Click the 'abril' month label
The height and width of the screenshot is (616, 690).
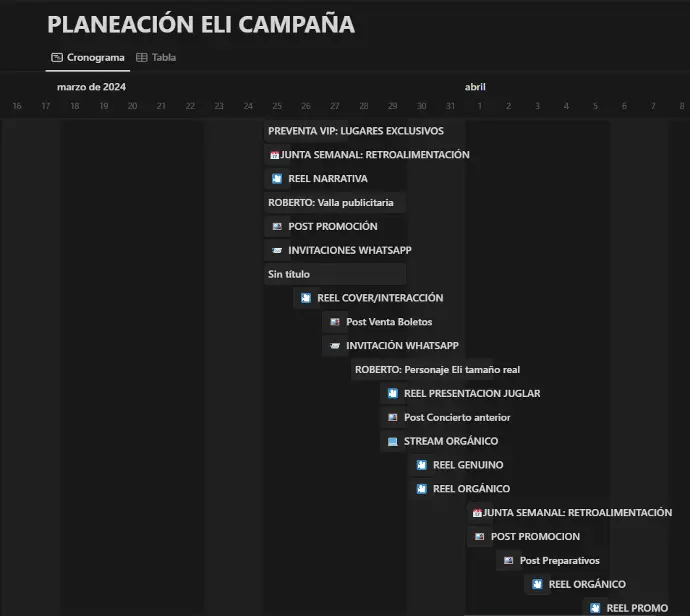(475, 87)
